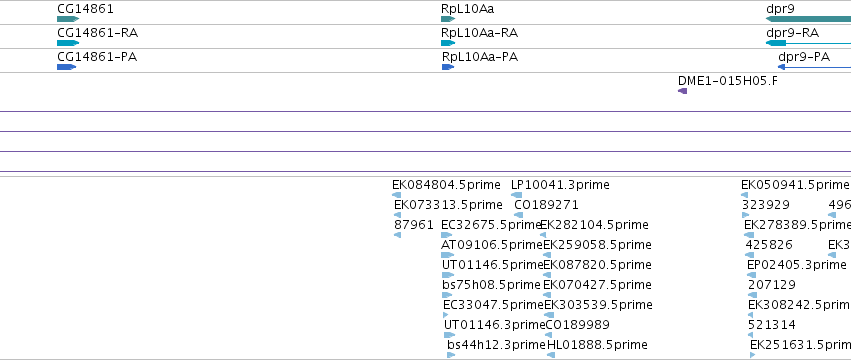Select the EK050941.5prime EST arrow
This screenshot has width=851, height=360.
[744, 195]
